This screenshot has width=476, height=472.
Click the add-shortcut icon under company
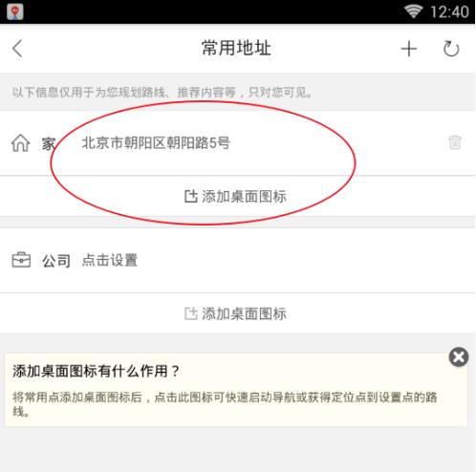pyautogui.click(x=191, y=313)
